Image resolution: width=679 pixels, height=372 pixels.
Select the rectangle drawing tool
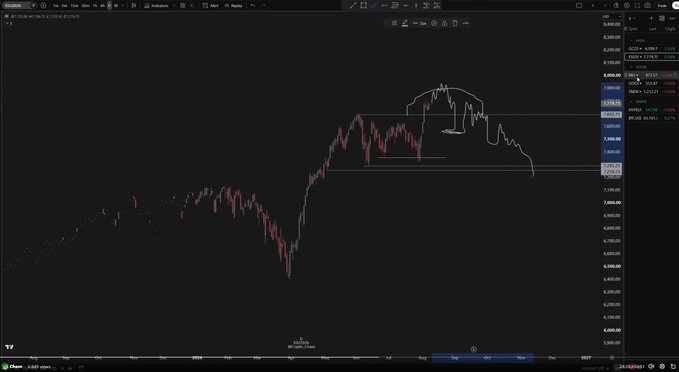click(x=364, y=6)
